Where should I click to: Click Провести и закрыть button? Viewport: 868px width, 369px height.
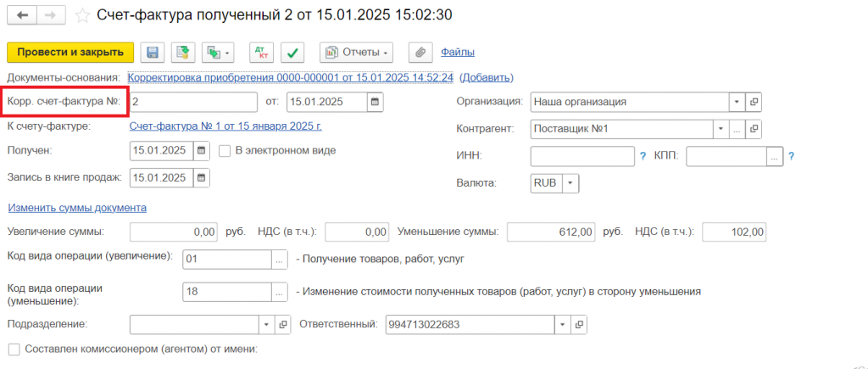70,53
